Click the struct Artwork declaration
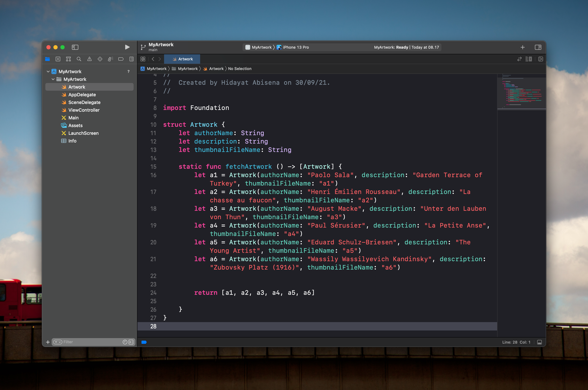This screenshot has height=390, width=588. point(194,125)
